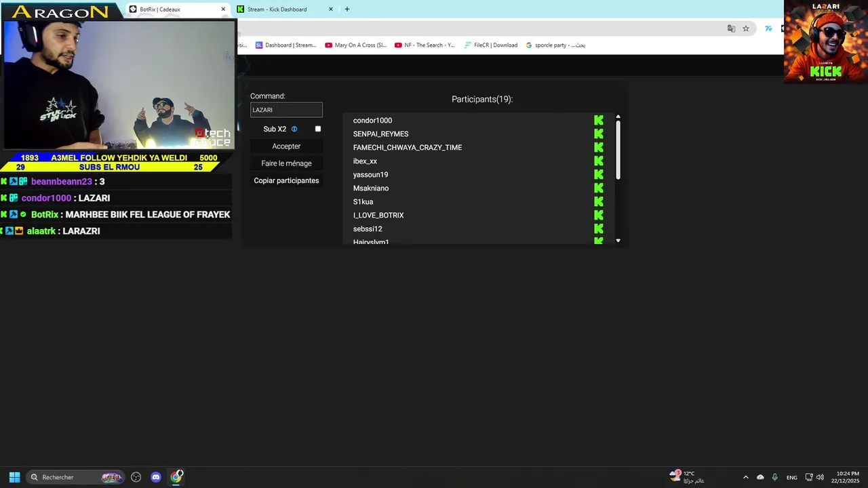Viewport: 868px width, 488px height.
Task: Show hidden tray icons chevron
Action: click(746, 477)
